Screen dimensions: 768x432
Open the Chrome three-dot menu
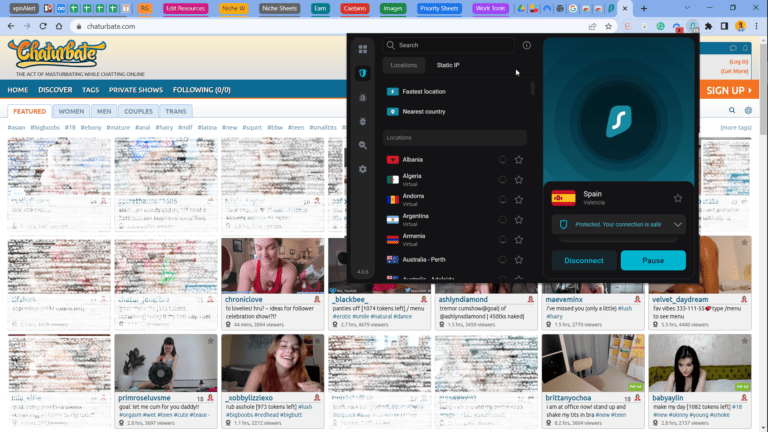click(757, 26)
